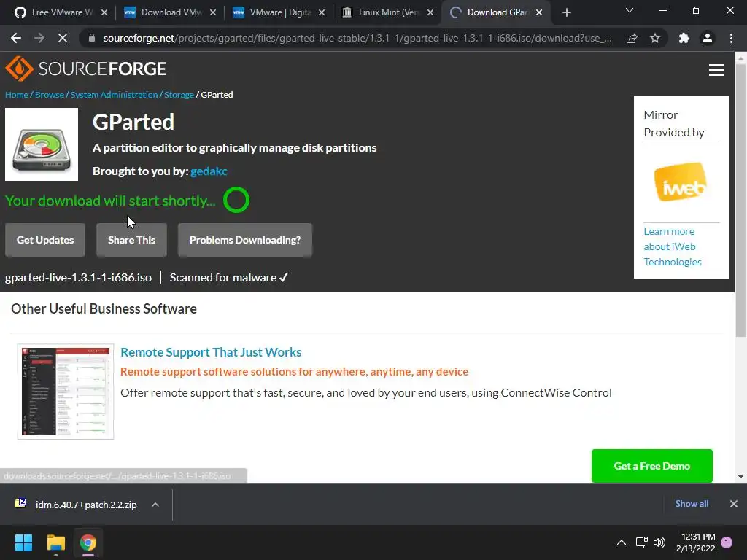Close the VMware Digital tab

click(322, 12)
